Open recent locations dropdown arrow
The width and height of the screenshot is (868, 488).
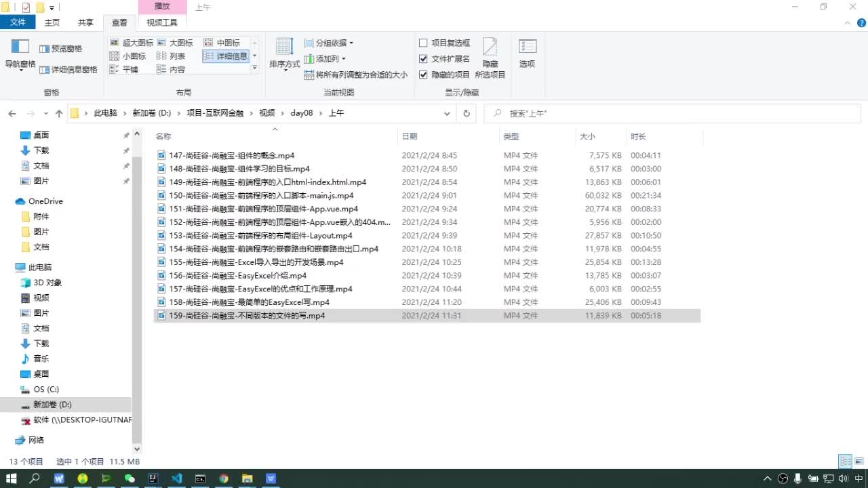click(45, 113)
